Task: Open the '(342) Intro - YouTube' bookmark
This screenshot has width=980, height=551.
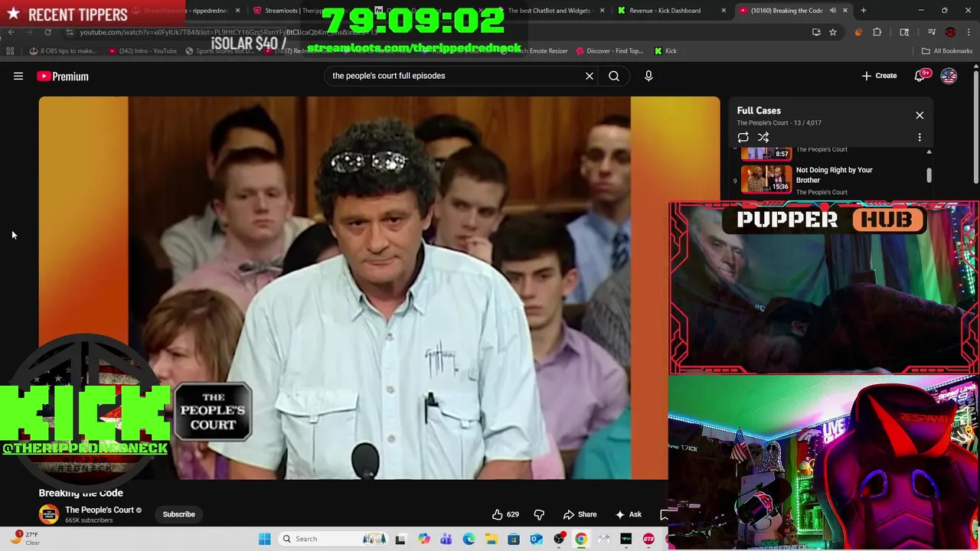Action: (x=143, y=51)
